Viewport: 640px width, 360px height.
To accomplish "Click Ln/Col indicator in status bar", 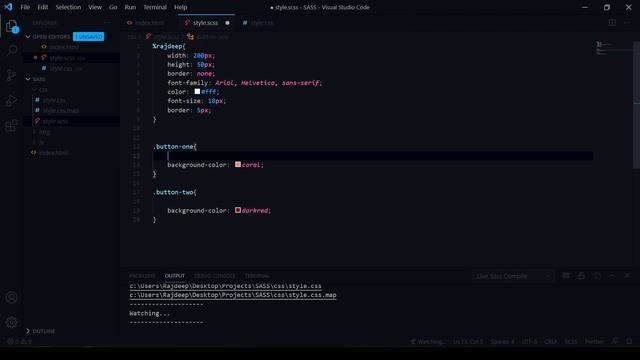I will 468,341.
